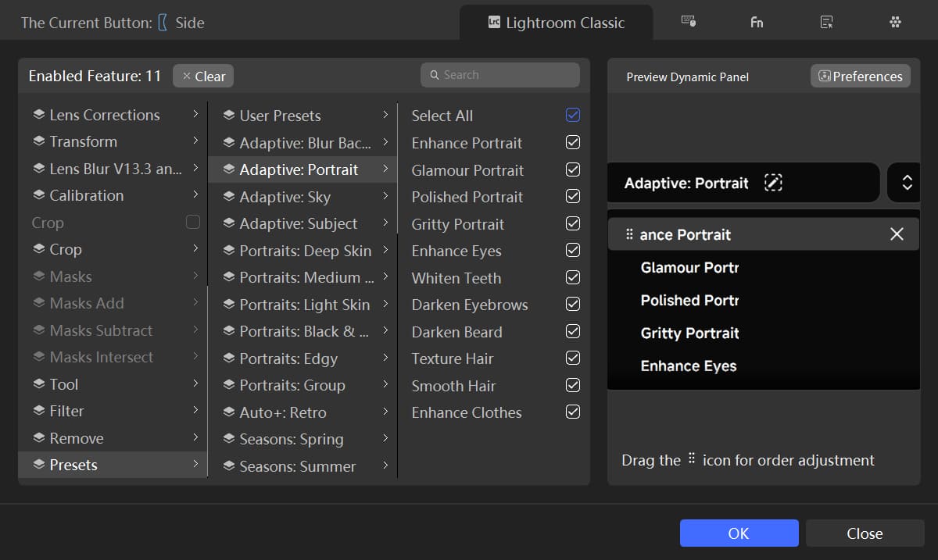This screenshot has width=938, height=560.
Task: Open the Fn tab icon
Action: click(x=757, y=22)
